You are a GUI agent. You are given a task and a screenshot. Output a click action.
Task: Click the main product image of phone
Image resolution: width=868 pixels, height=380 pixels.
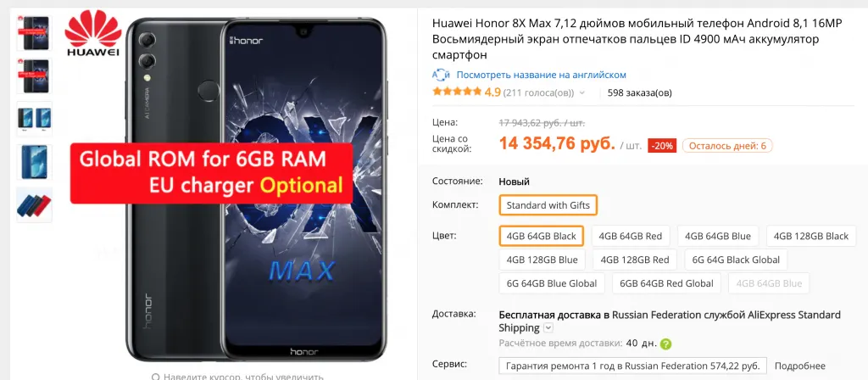pyautogui.click(x=256, y=190)
